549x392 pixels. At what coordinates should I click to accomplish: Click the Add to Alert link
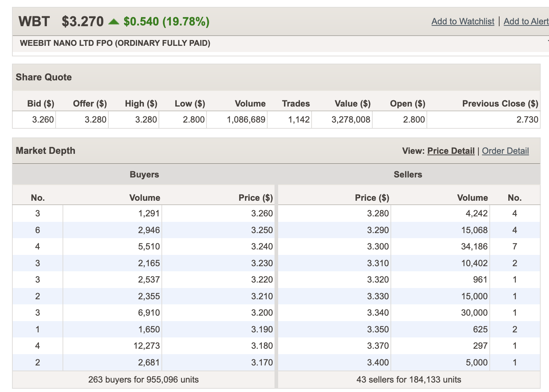526,21
